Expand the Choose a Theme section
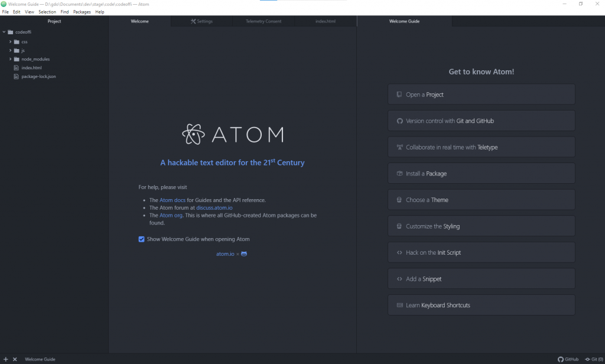Image resolution: width=605 pixels, height=364 pixels. pos(481,200)
